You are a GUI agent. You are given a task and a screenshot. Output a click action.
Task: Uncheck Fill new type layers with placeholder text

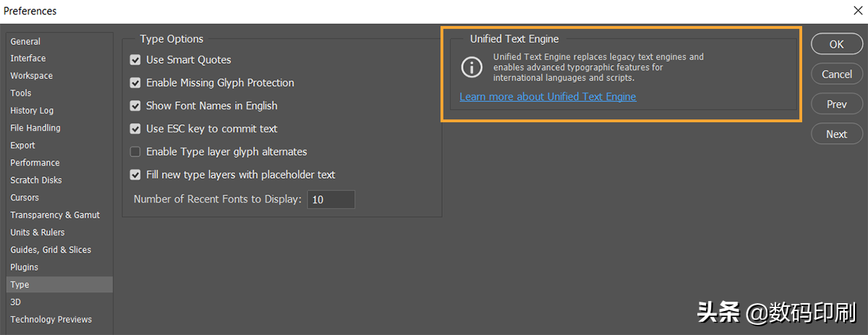[x=135, y=175]
